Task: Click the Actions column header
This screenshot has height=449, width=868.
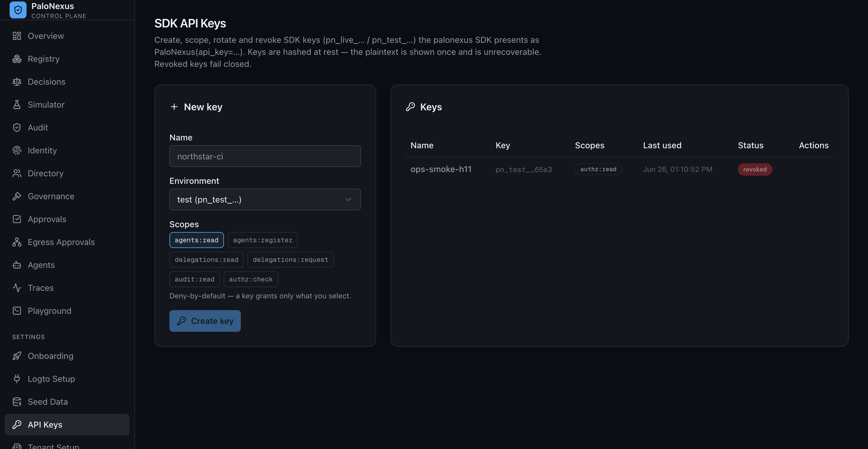Action: point(813,145)
